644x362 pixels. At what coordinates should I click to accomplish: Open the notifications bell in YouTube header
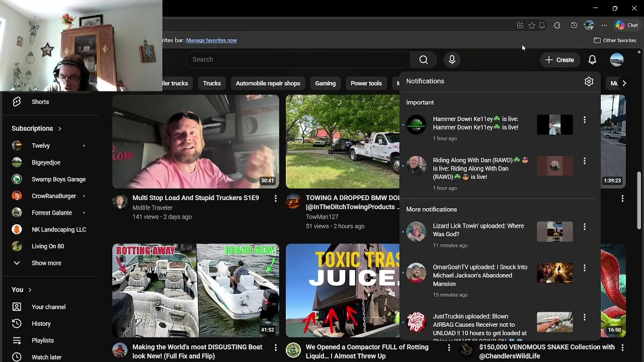(x=592, y=60)
